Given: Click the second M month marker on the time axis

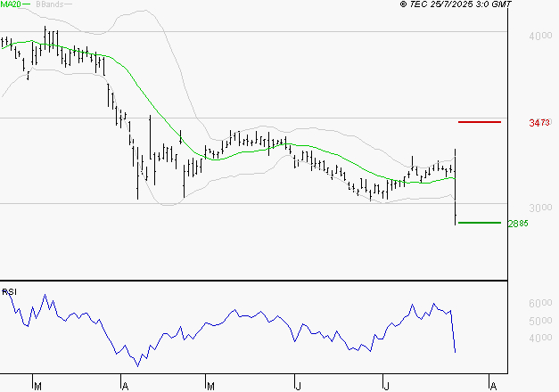Looking at the screenshot, I should pyautogui.click(x=211, y=386).
